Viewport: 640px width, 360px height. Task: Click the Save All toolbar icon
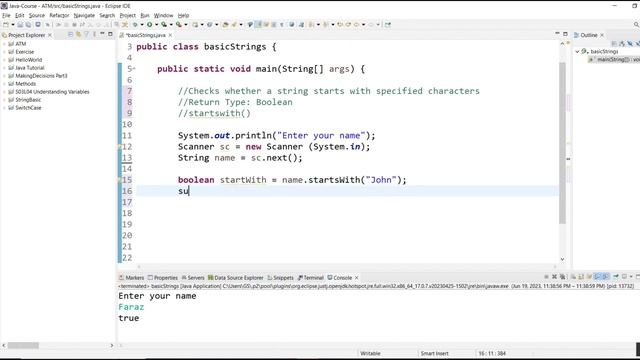28,24
